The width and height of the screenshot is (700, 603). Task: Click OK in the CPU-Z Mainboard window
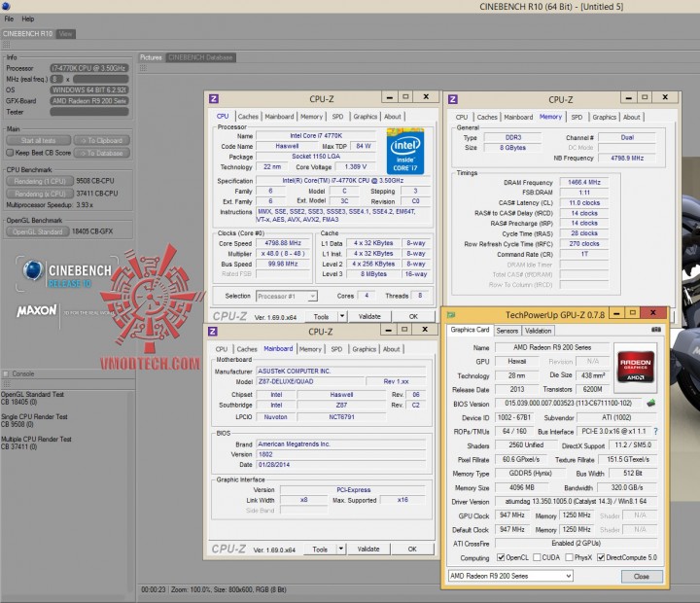(x=412, y=549)
